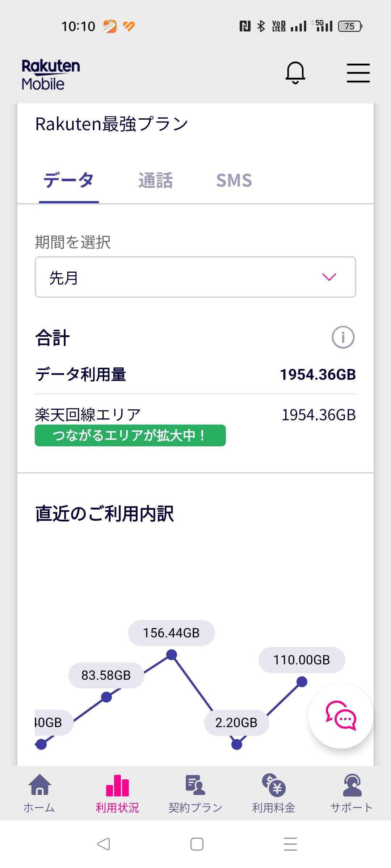
Task: Select the データ tab
Action: [69, 180]
